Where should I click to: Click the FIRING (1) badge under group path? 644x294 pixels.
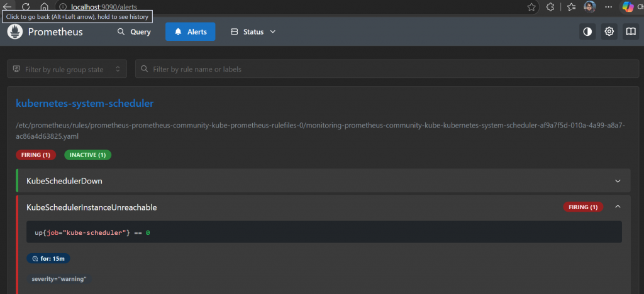(x=36, y=155)
